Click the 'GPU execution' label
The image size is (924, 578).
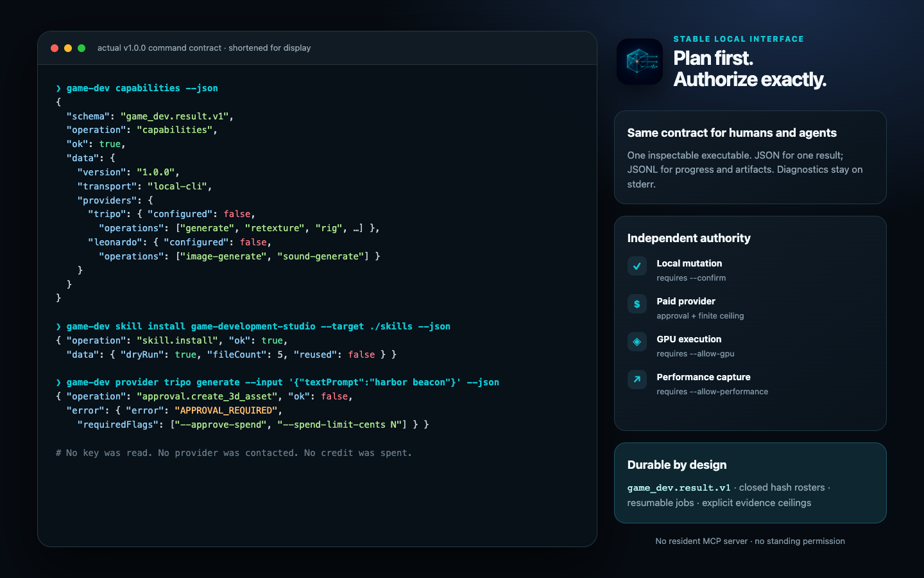click(x=689, y=339)
